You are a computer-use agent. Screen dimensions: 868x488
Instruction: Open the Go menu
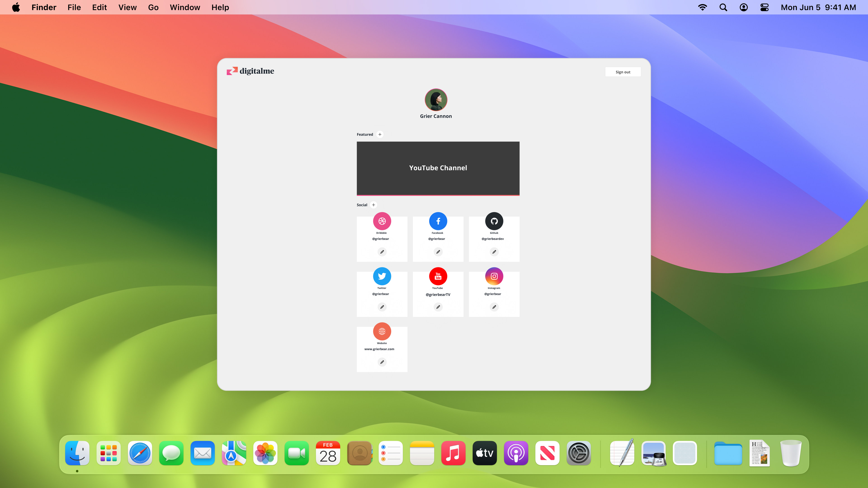point(153,7)
